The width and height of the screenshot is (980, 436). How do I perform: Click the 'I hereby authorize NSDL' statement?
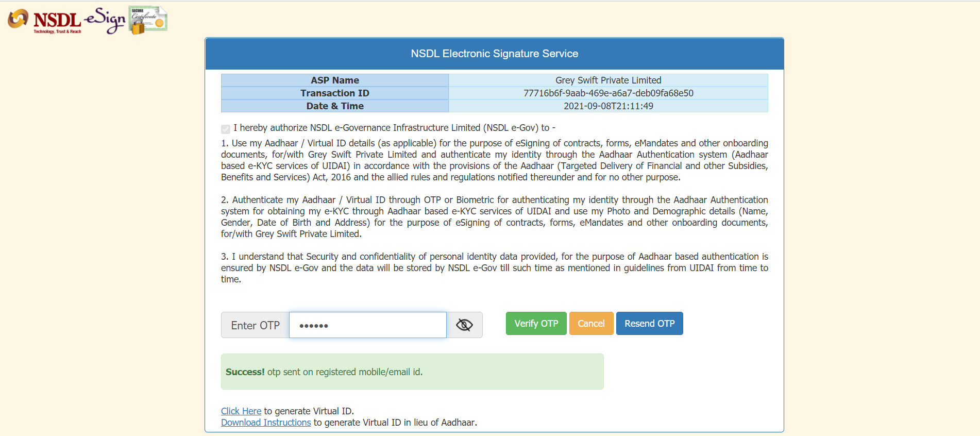pyautogui.click(x=394, y=128)
